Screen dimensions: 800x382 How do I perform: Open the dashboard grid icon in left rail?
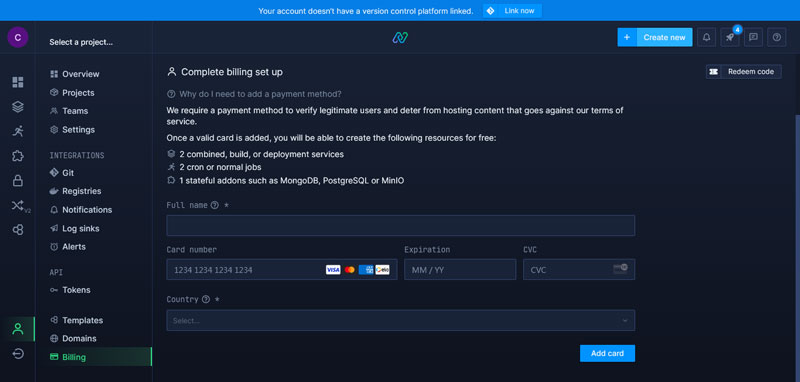[x=18, y=82]
